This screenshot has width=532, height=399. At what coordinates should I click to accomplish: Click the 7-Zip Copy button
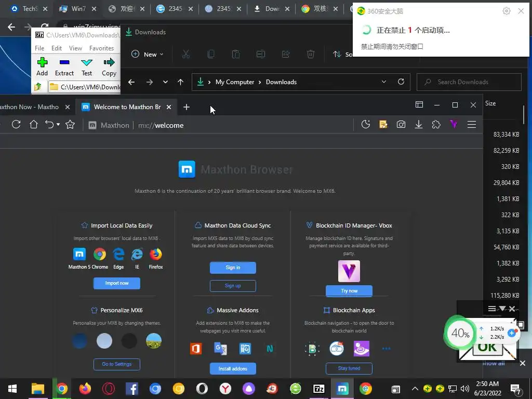point(109,67)
